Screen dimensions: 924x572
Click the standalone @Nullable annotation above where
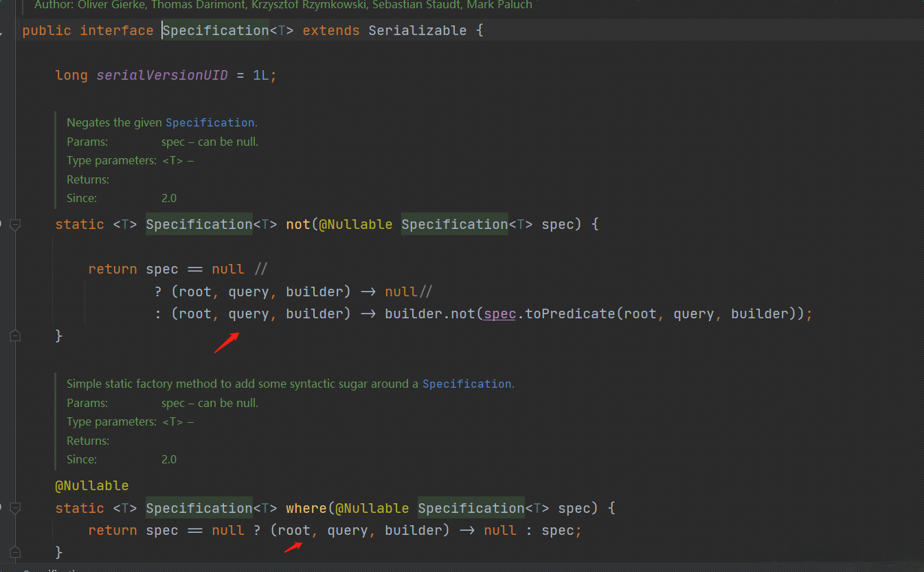pos(92,485)
